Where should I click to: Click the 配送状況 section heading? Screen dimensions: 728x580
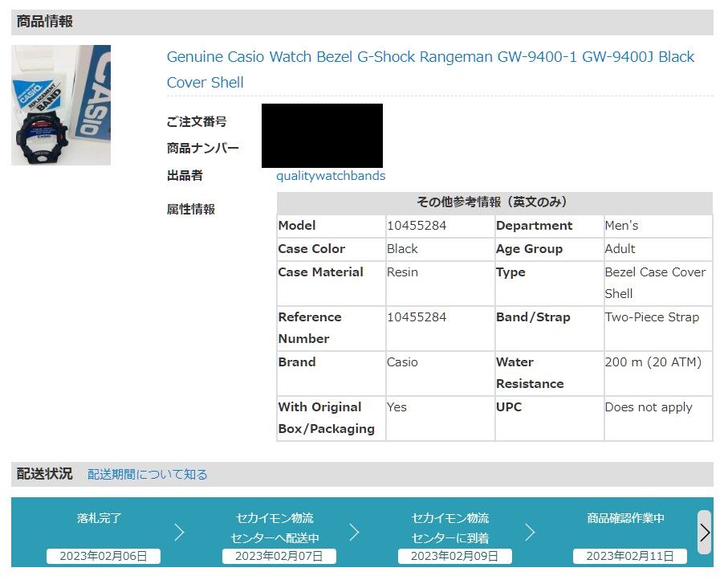[x=45, y=474]
